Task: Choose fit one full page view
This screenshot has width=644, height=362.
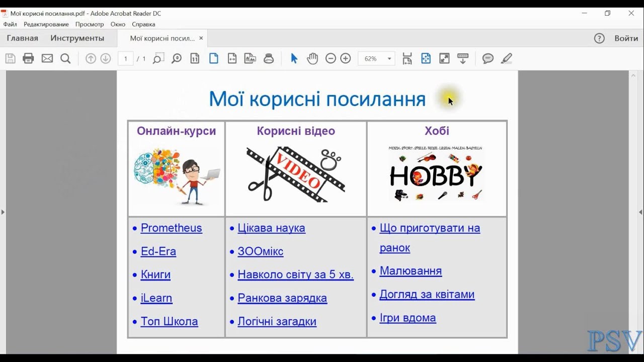Action: [x=214, y=59]
